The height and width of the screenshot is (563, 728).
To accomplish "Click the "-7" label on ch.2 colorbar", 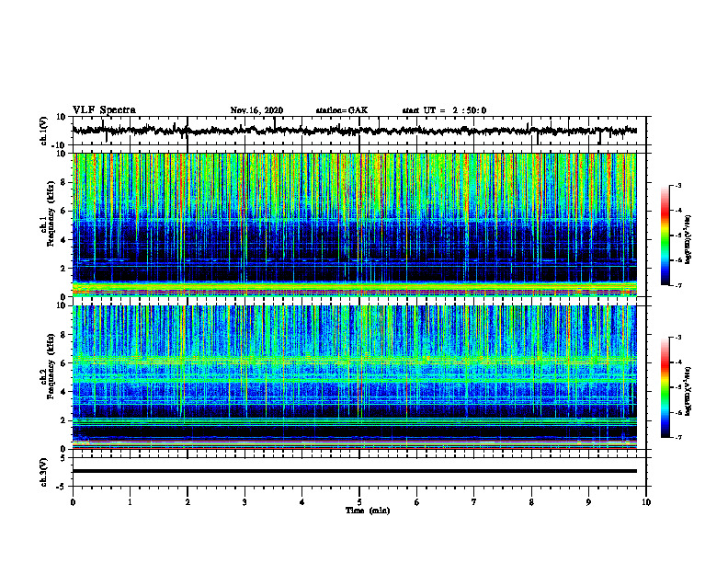I will pos(677,437).
